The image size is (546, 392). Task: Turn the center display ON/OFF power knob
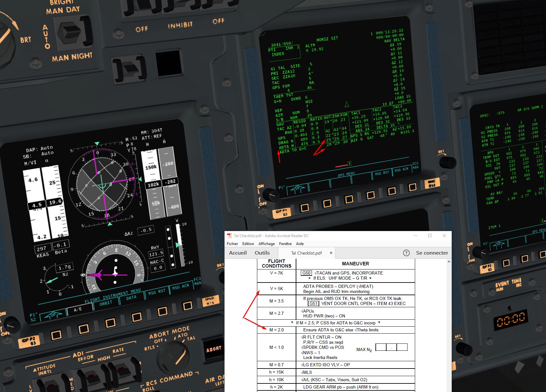pyautogui.click(x=270, y=195)
